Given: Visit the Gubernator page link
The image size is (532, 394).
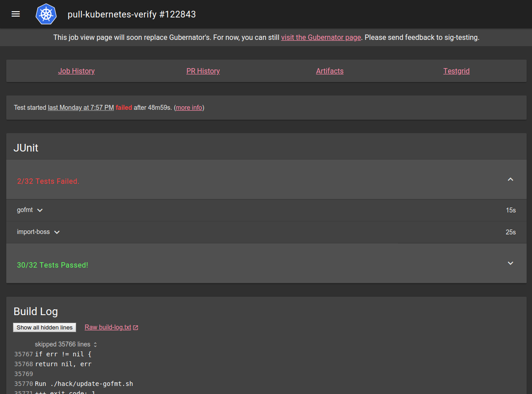Looking at the screenshot, I should (321, 38).
